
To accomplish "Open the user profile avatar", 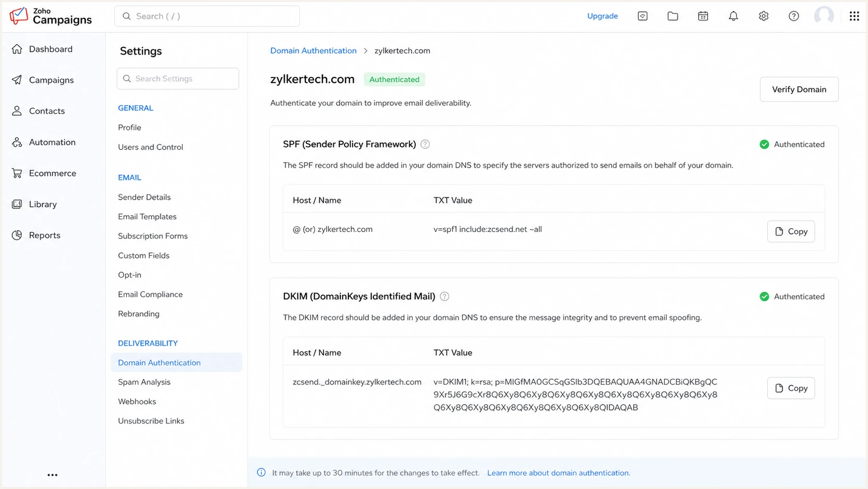I will point(824,16).
